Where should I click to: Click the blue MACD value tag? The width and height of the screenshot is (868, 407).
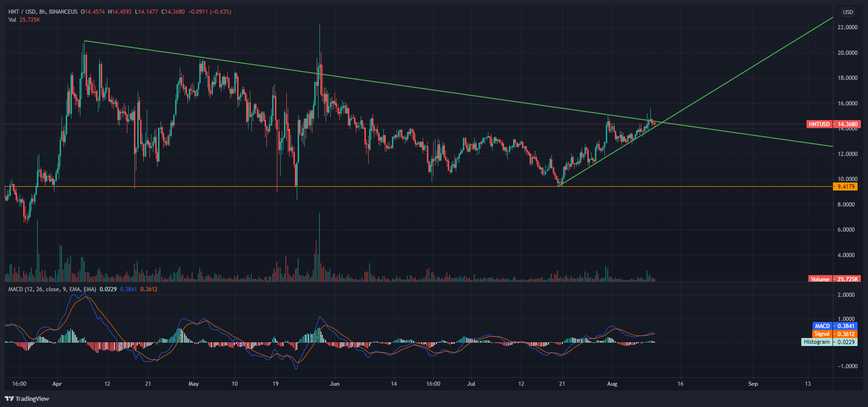(823, 326)
